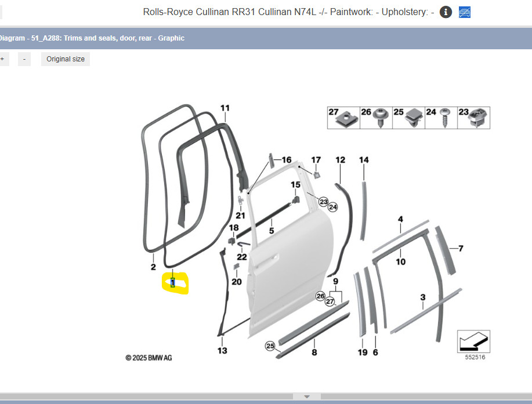Select part number 14 callout
The image size is (532, 404).
tap(364, 159)
